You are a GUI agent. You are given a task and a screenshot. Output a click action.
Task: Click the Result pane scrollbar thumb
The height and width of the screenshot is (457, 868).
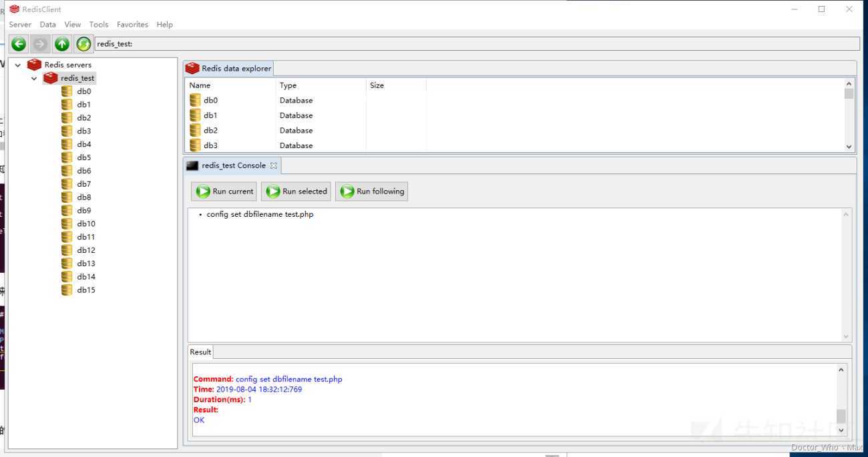click(841, 416)
